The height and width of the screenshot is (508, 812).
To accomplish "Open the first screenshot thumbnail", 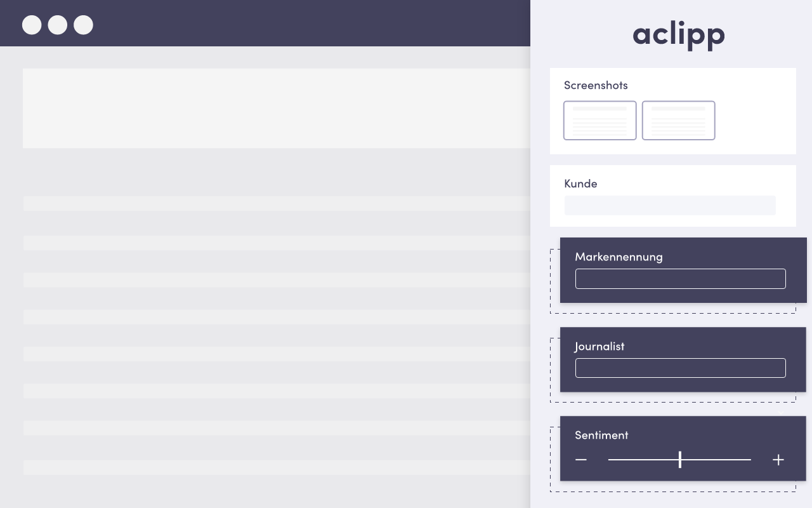I will pyautogui.click(x=600, y=120).
